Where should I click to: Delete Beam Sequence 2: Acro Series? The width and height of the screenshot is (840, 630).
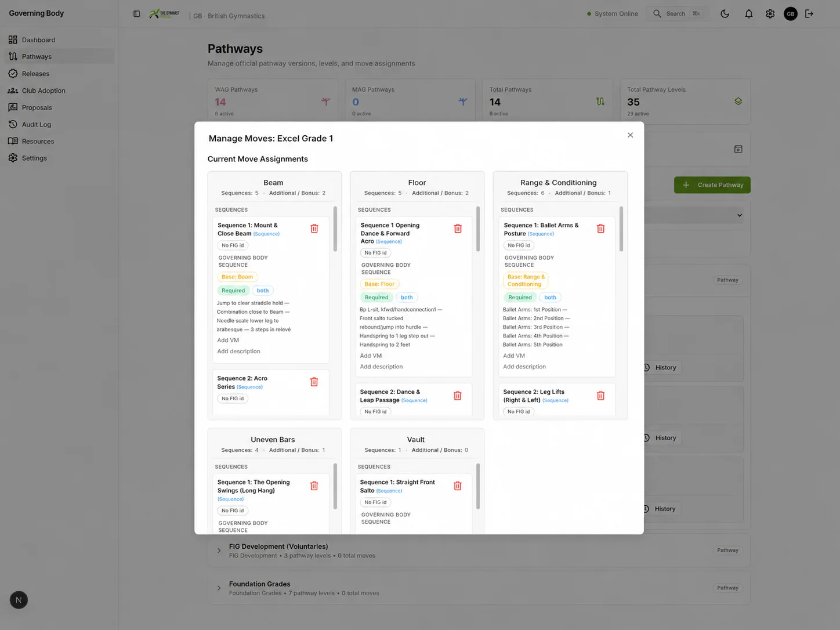click(314, 382)
